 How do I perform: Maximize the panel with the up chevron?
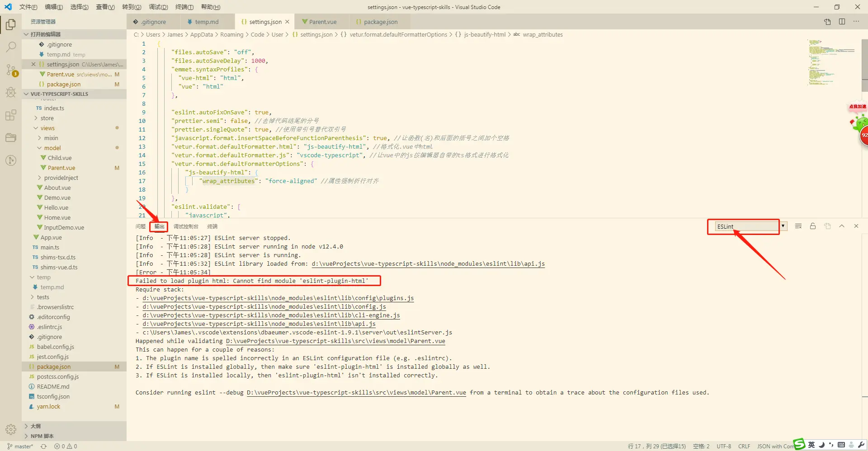click(x=842, y=226)
